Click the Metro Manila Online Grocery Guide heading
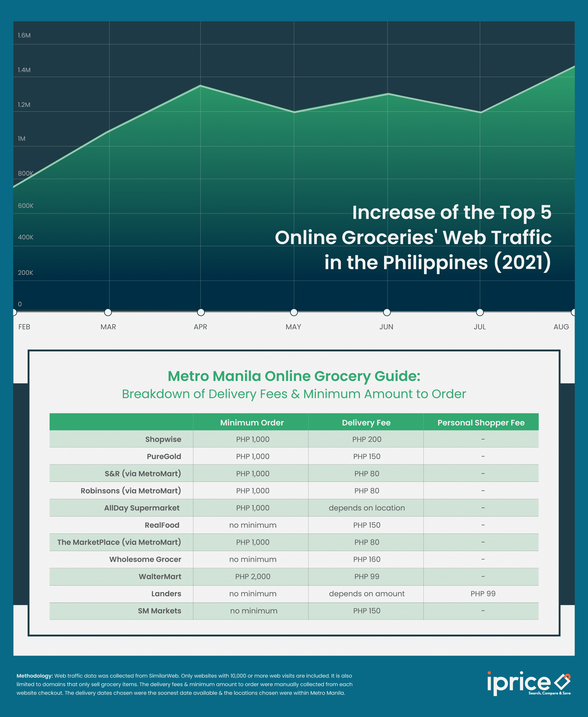Screen dimensions: 588x717 tap(294, 376)
